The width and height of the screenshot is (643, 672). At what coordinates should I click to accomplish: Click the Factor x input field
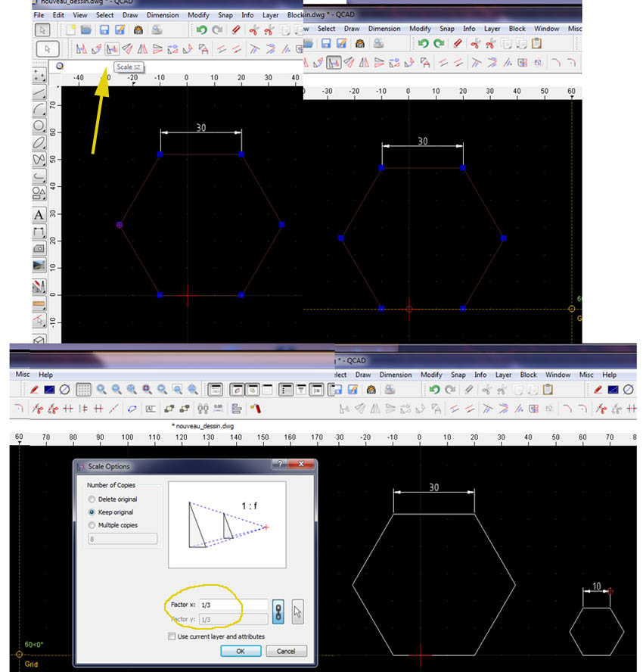(234, 605)
